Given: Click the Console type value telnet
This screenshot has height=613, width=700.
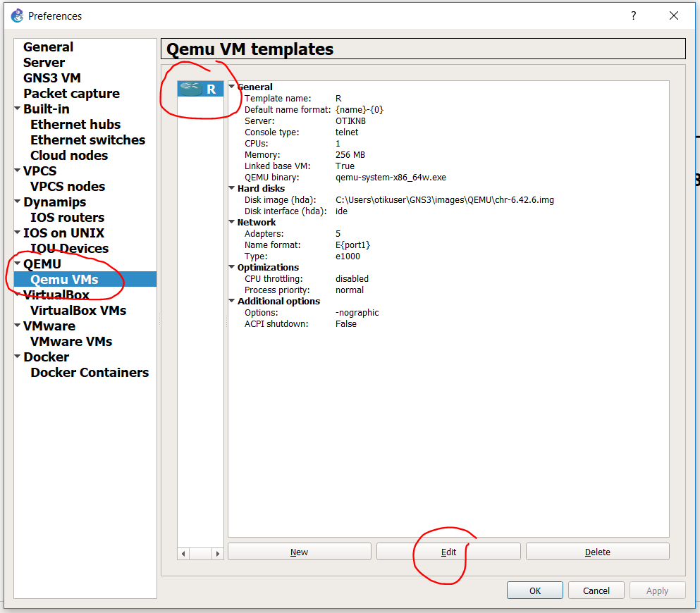Looking at the screenshot, I should pyautogui.click(x=346, y=132).
